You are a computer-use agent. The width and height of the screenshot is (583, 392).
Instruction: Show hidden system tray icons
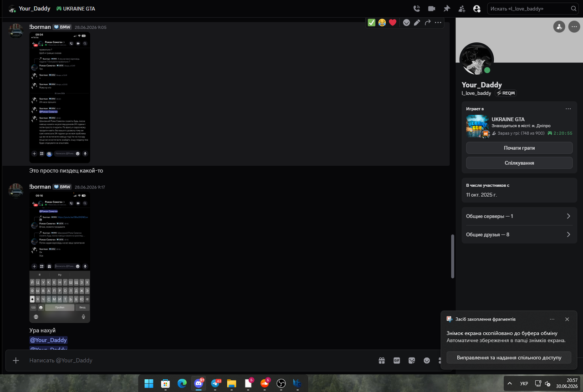click(x=510, y=383)
